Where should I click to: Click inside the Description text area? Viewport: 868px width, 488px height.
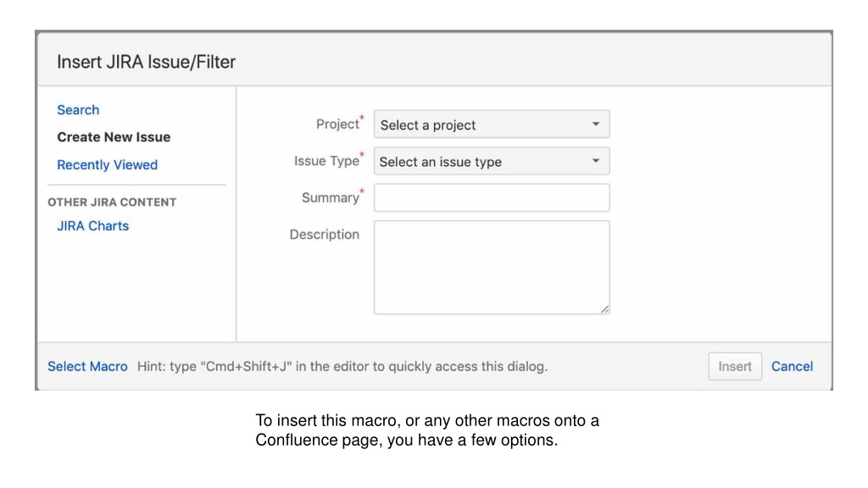click(x=492, y=267)
